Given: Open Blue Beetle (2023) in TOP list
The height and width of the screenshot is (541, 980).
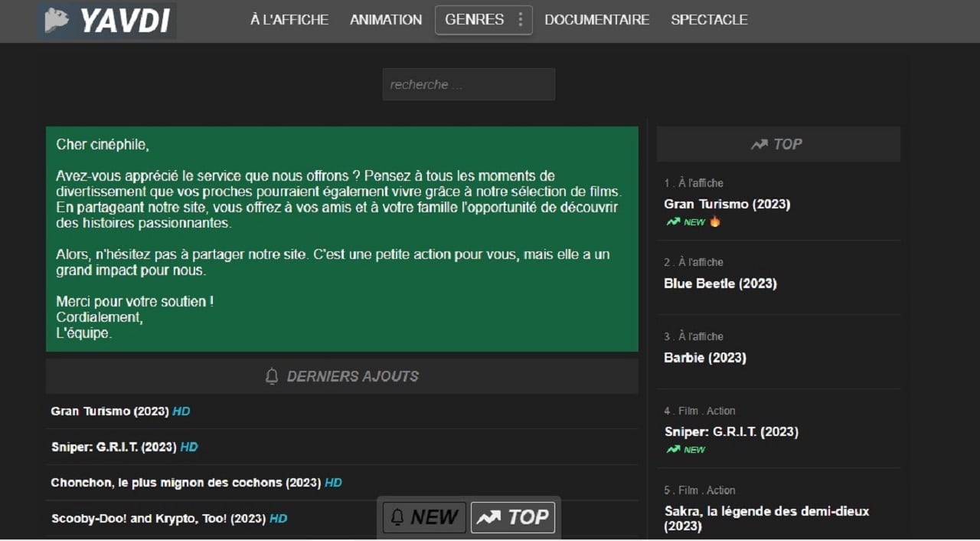Looking at the screenshot, I should 720,284.
